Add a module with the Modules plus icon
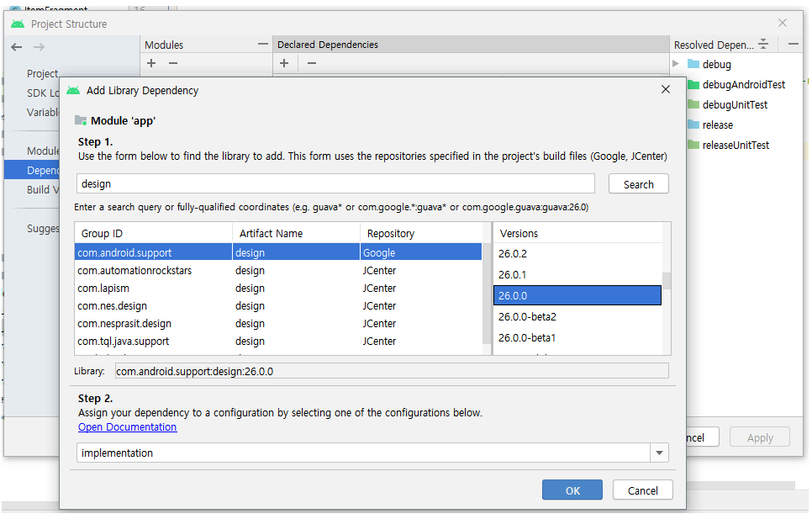This screenshot has width=812, height=519. [151, 63]
